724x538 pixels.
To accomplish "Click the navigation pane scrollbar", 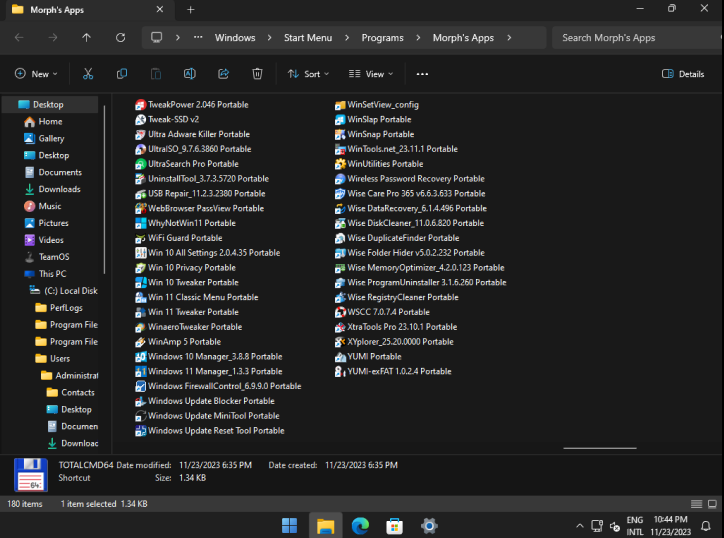I will [104, 189].
